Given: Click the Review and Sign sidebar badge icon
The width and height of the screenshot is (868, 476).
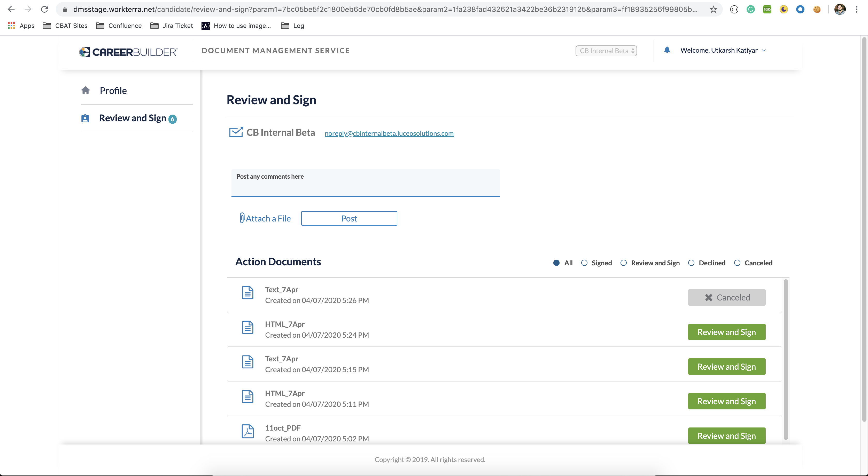Looking at the screenshot, I should point(85,118).
